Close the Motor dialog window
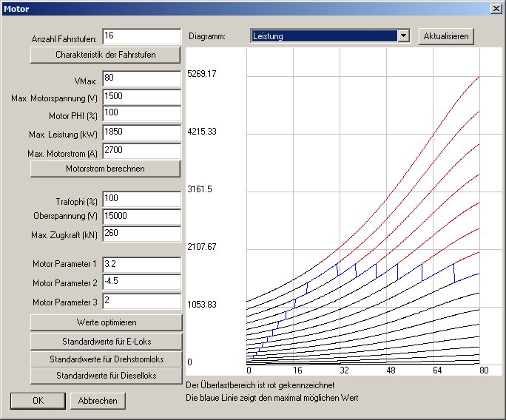The image size is (506, 420). pyautogui.click(x=496, y=8)
